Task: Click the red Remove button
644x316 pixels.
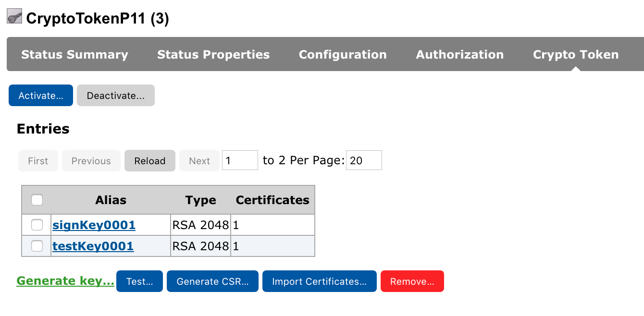Action: tap(412, 281)
